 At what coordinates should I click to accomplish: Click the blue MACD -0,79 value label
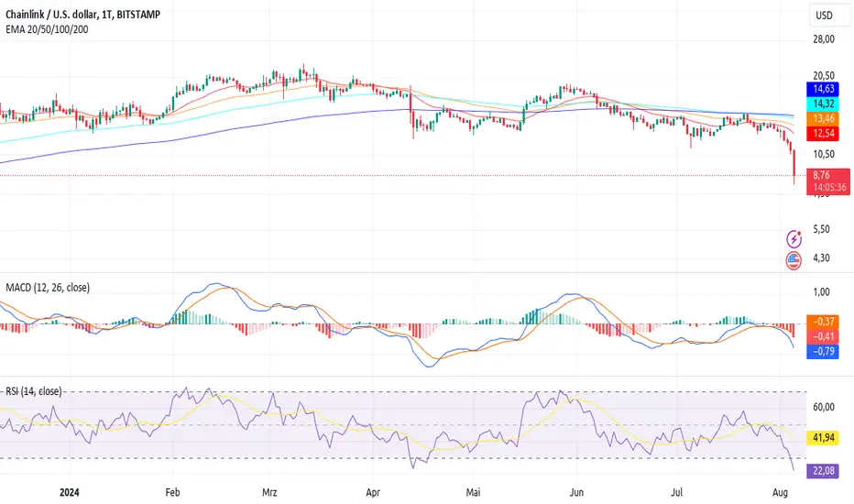(x=823, y=352)
